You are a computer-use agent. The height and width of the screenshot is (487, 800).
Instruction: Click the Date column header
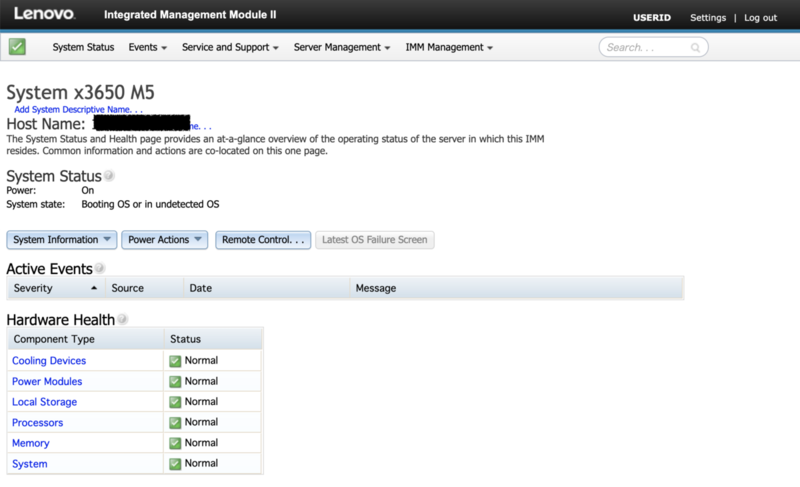pyautogui.click(x=266, y=288)
